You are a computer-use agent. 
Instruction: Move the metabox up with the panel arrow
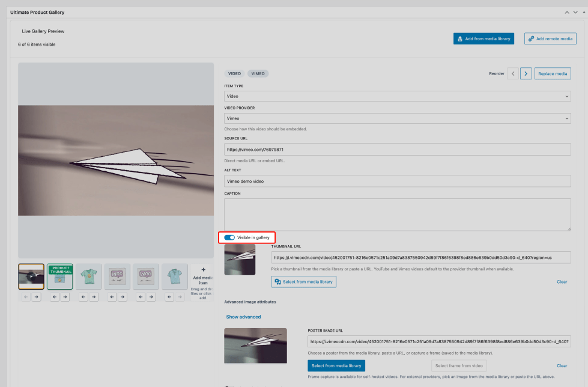coord(566,12)
